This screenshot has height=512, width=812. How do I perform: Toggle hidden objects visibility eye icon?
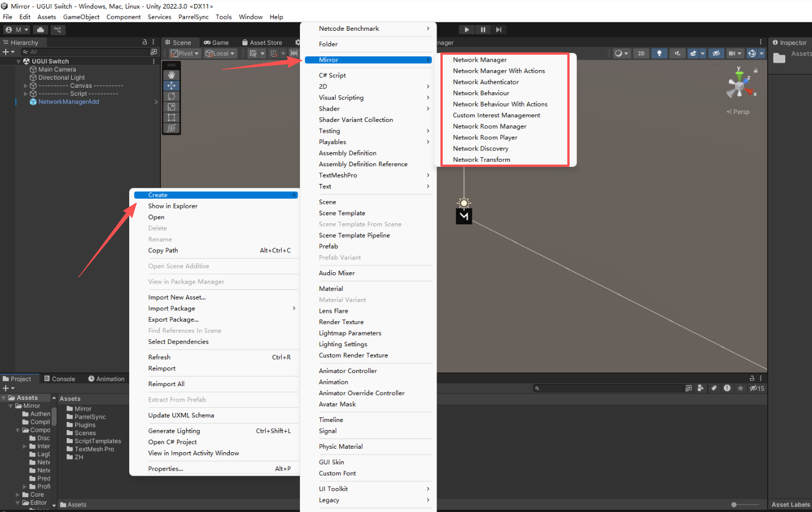(716, 53)
